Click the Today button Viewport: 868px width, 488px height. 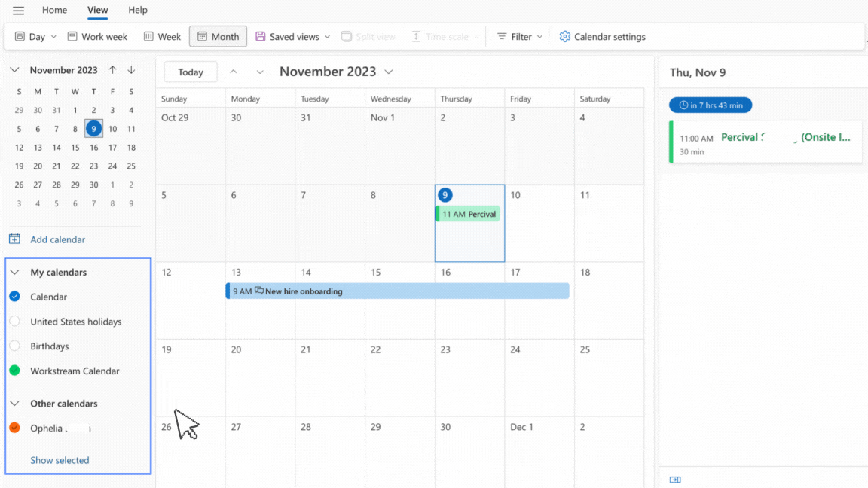(191, 72)
